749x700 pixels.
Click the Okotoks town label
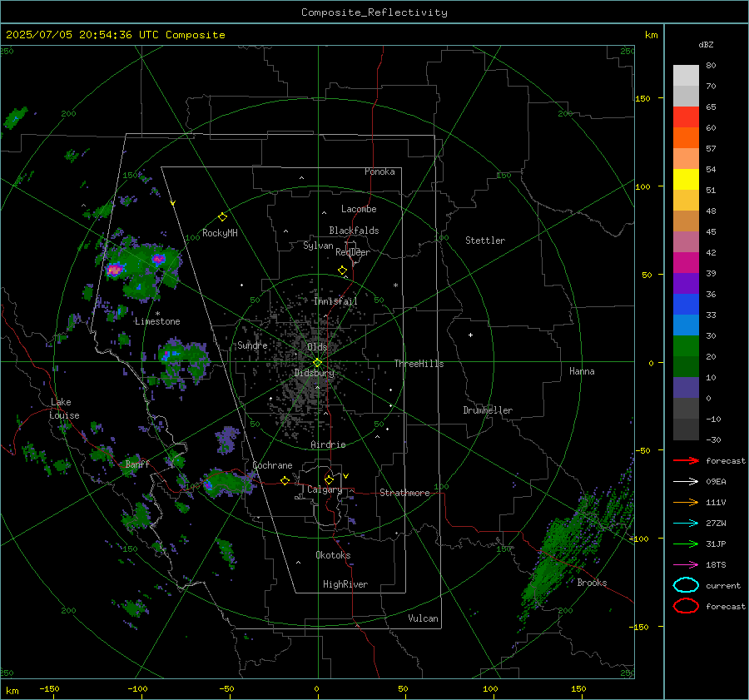tap(333, 554)
